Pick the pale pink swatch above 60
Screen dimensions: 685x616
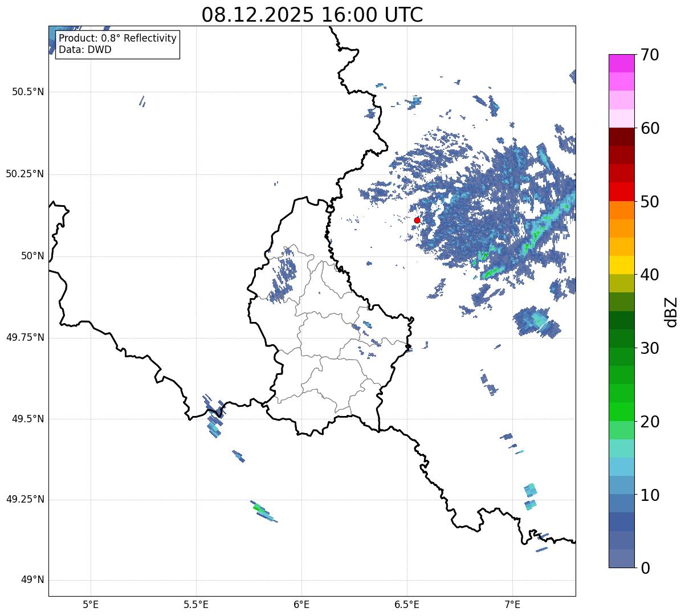(x=621, y=119)
